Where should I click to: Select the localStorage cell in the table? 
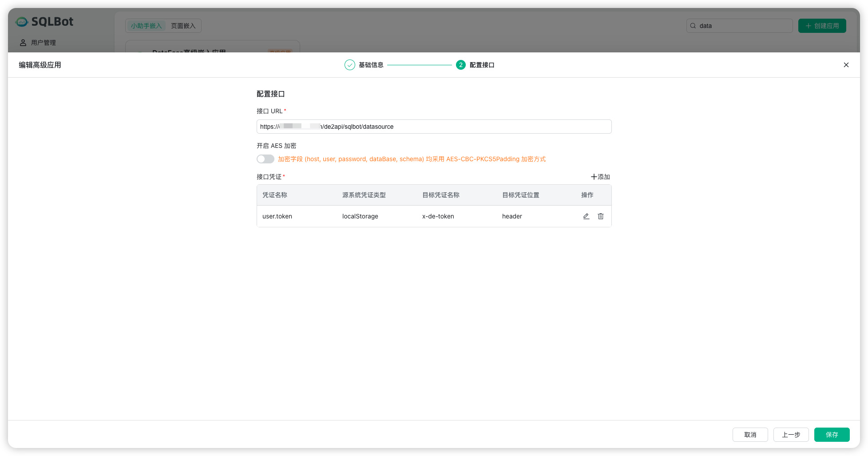[360, 216]
